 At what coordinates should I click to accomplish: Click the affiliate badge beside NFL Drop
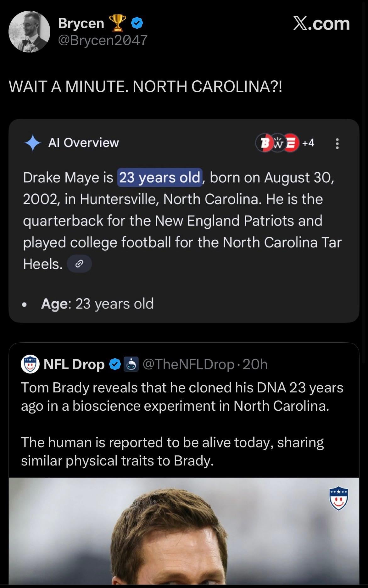pos(131,364)
